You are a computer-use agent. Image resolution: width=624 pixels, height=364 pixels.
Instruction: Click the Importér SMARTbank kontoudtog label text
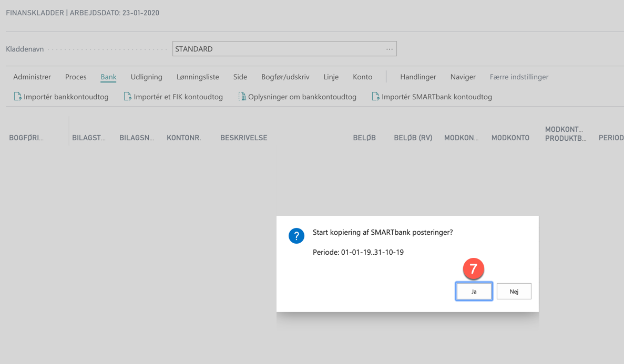[x=436, y=97]
